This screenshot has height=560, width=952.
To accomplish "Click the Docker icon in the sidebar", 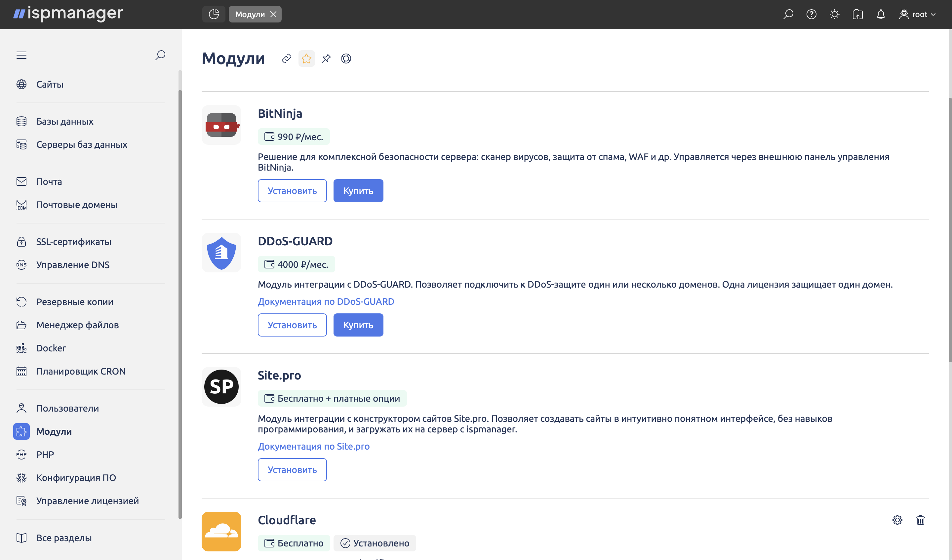I will tap(21, 348).
